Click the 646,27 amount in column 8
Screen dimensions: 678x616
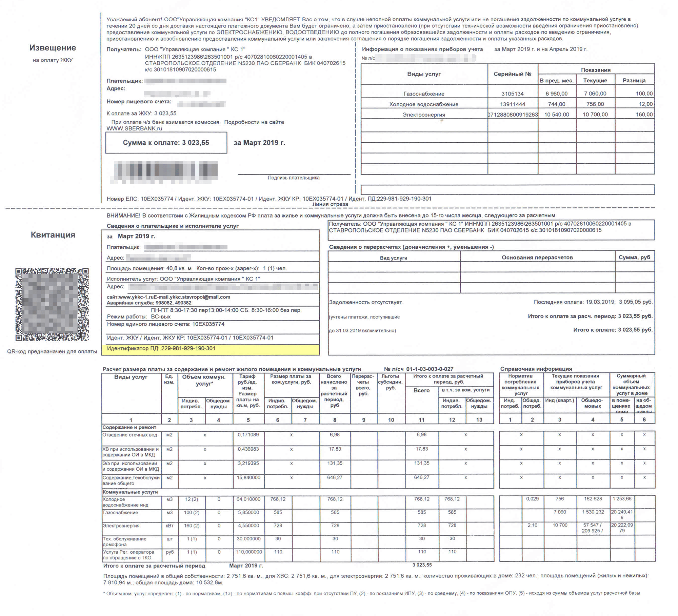335,477
